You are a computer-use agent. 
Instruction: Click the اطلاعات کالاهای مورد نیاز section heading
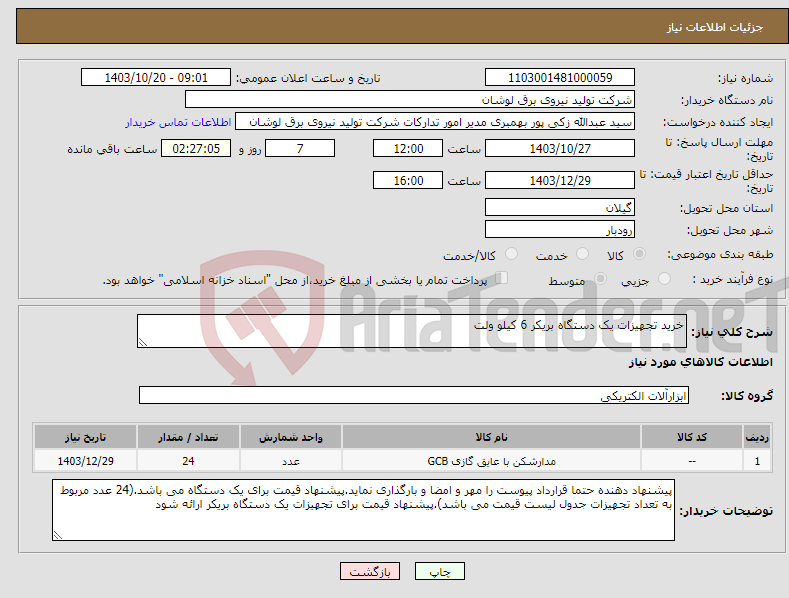tap(700, 362)
